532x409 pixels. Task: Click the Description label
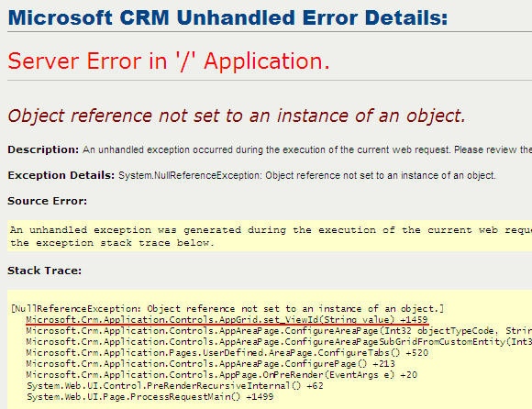43,149
